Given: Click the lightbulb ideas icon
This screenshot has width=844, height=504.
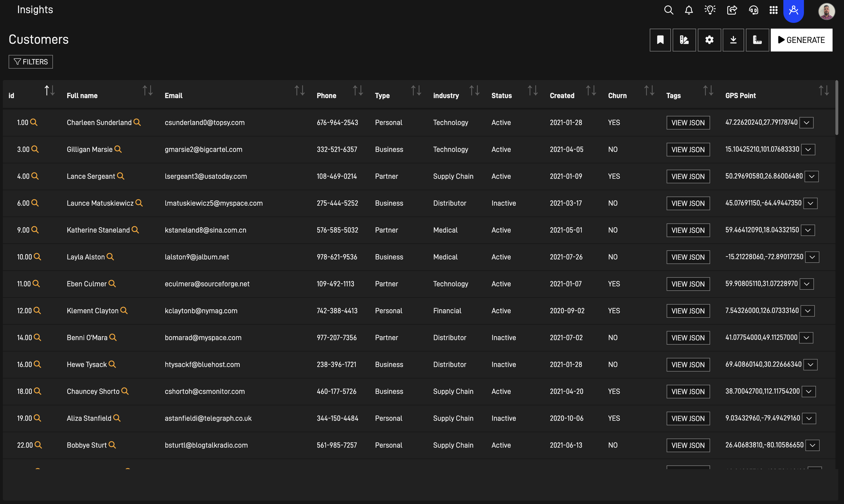Looking at the screenshot, I should (710, 10).
